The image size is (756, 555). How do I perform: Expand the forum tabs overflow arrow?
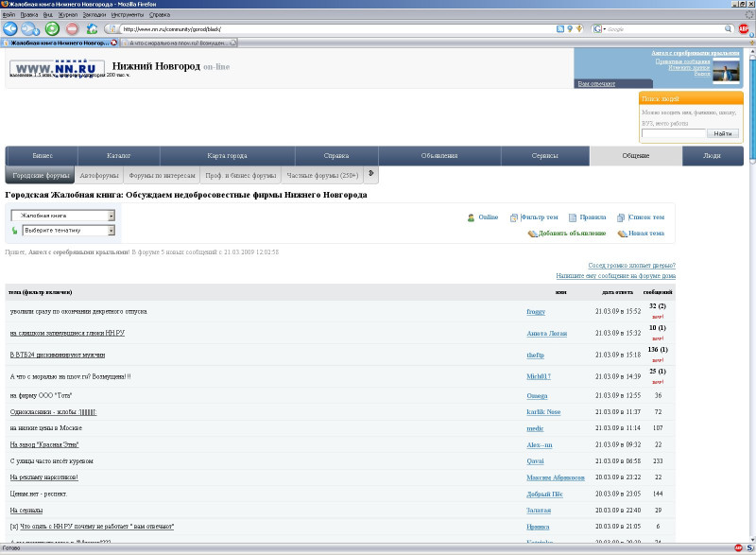(x=371, y=174)
